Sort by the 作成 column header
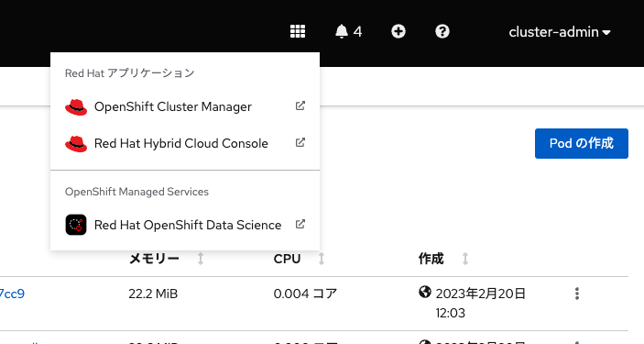 point(431,259)
